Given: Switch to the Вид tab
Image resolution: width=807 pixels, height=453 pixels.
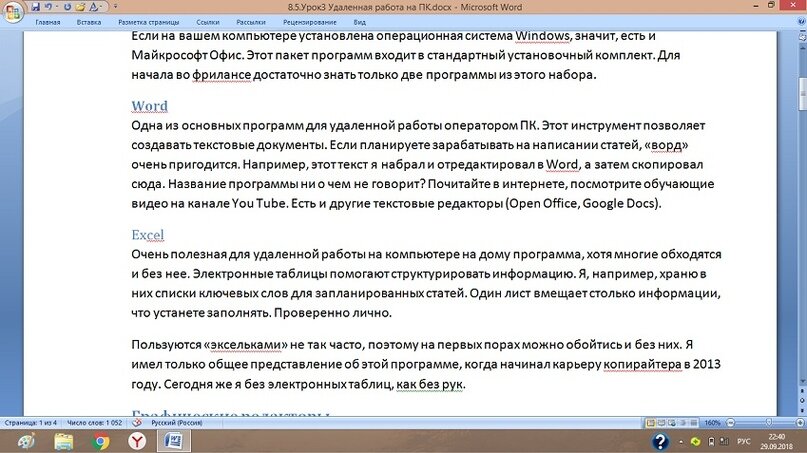Looking at the screenshot, I should (360, 22).
